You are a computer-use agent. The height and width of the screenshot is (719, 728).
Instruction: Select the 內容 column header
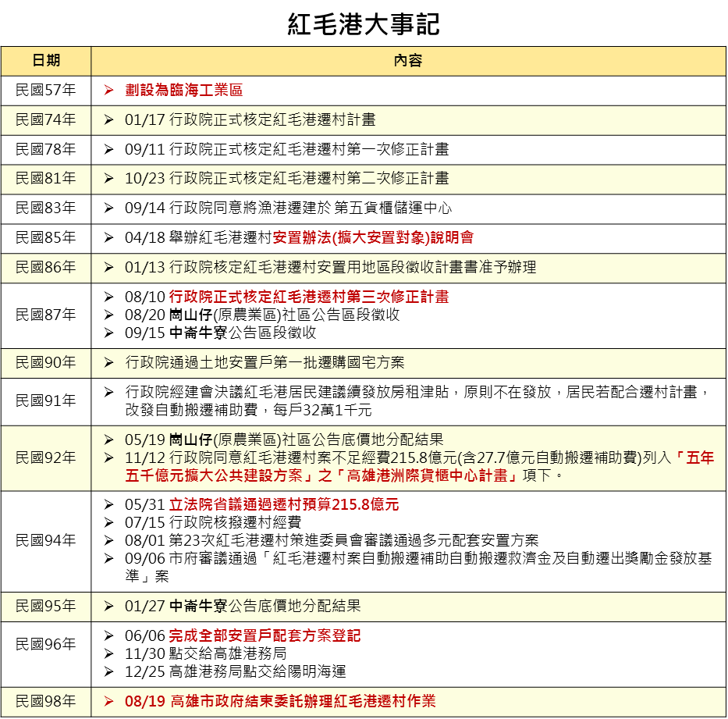click(408, 61)
